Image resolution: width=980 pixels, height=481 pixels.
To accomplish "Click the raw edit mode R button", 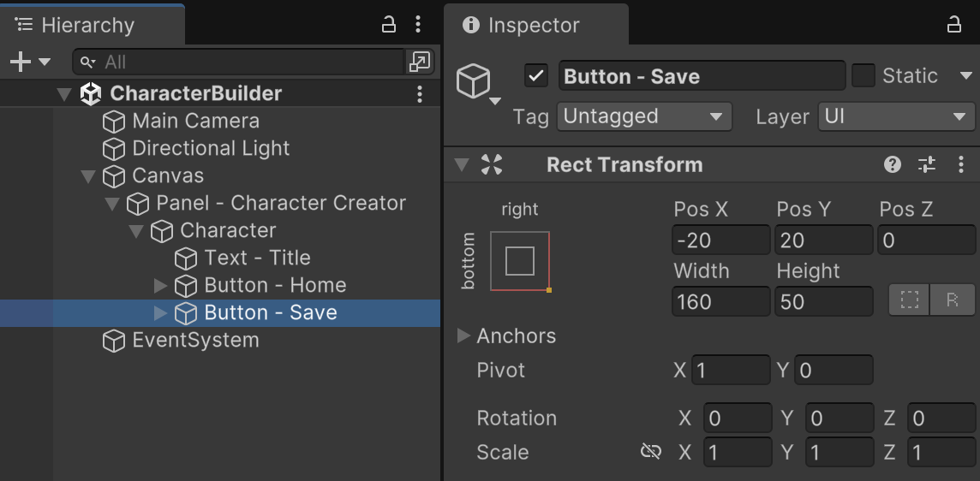I will coord(952,300).
